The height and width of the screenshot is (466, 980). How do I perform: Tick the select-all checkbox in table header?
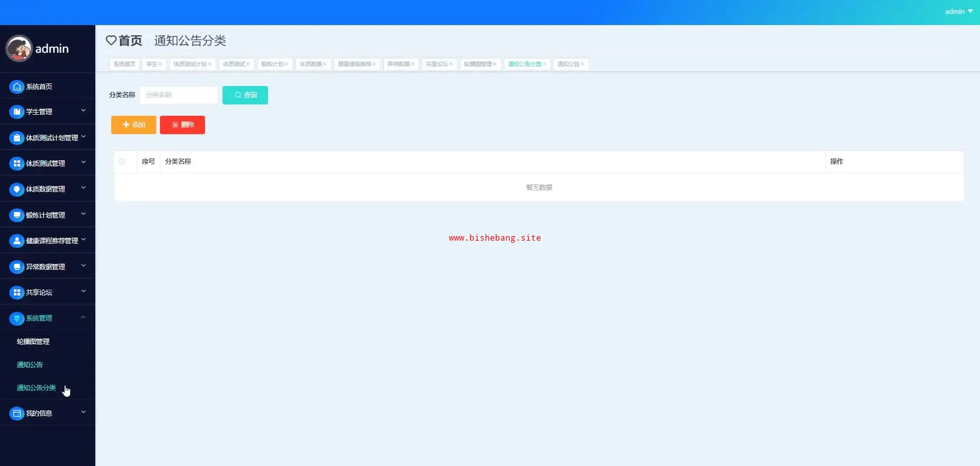(x=122, y=162)
